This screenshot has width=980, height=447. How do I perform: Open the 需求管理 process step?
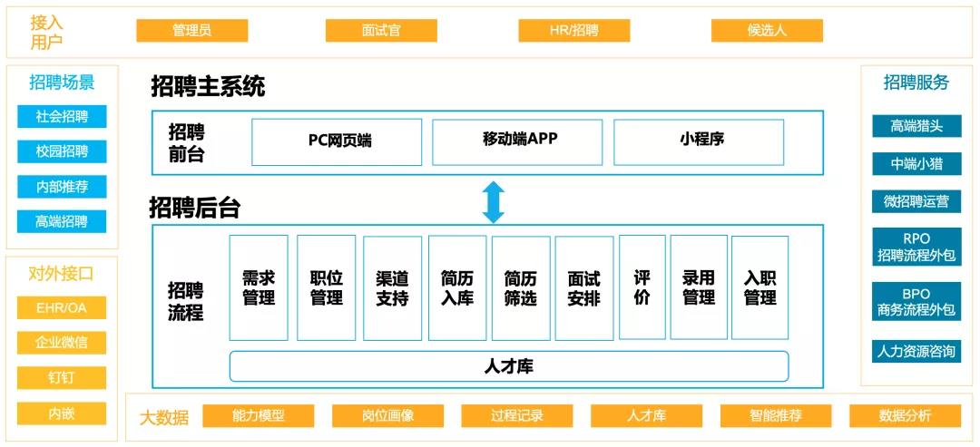259,287
